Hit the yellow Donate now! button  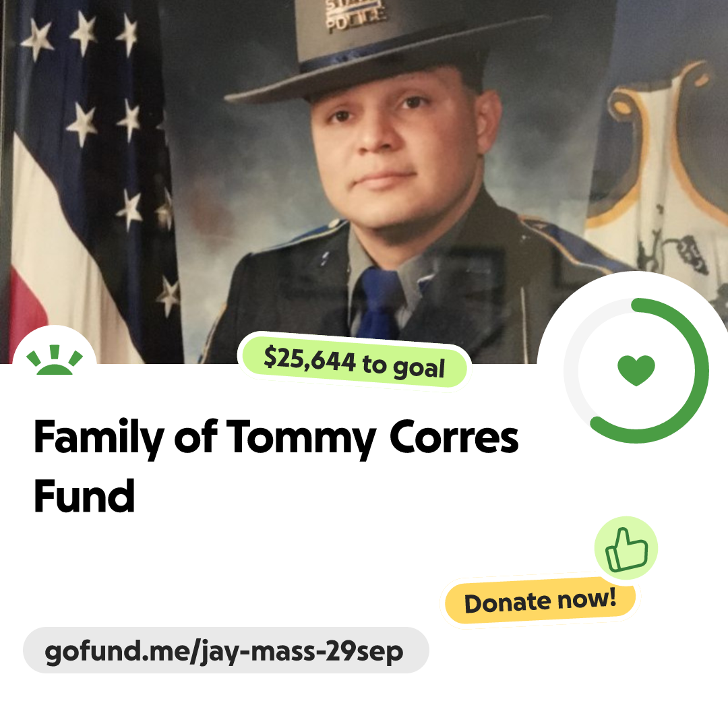pos(540,601)
